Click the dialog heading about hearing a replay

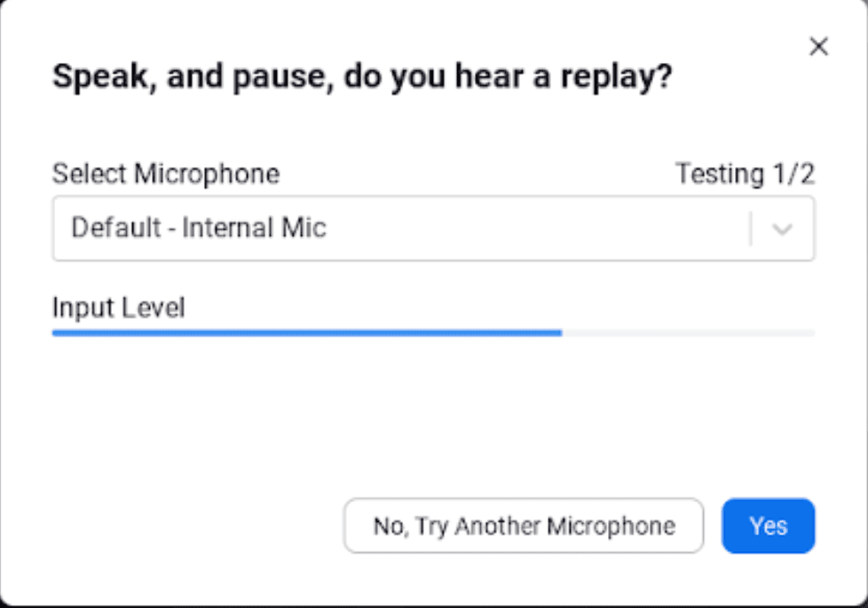pyautogui.click(x=362, y=76)
